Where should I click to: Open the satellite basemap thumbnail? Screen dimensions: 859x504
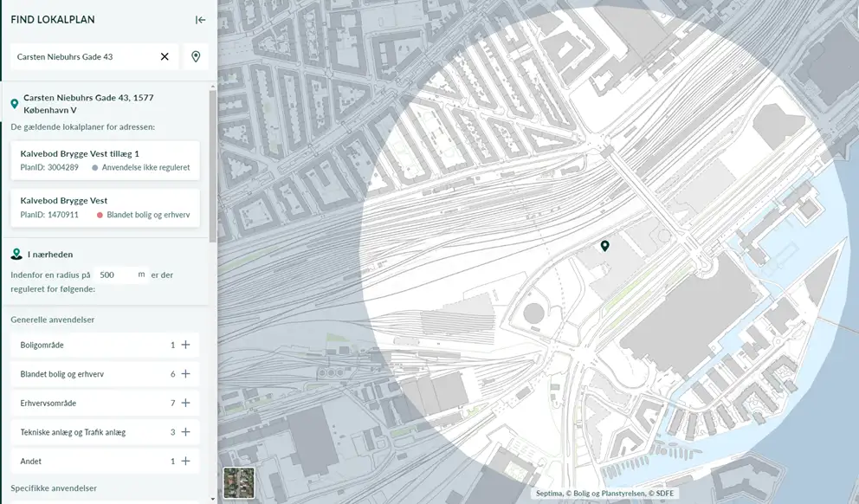point(239,482)
